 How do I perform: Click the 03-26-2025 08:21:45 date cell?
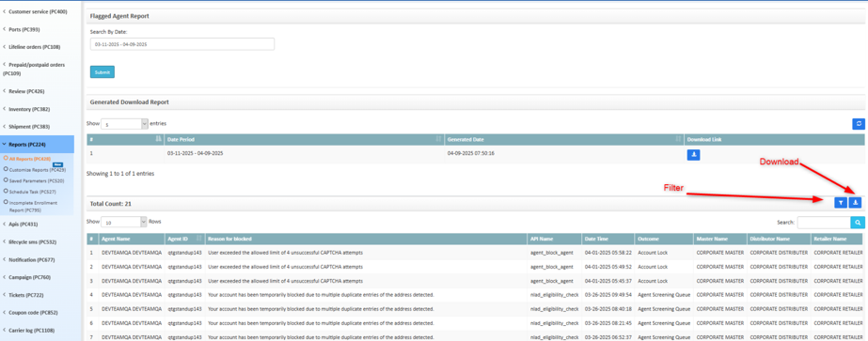(x=608, y=323)
